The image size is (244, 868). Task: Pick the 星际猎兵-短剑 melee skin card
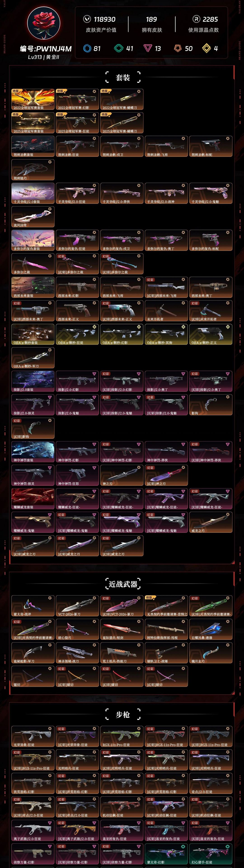click(x=122, y=629)
